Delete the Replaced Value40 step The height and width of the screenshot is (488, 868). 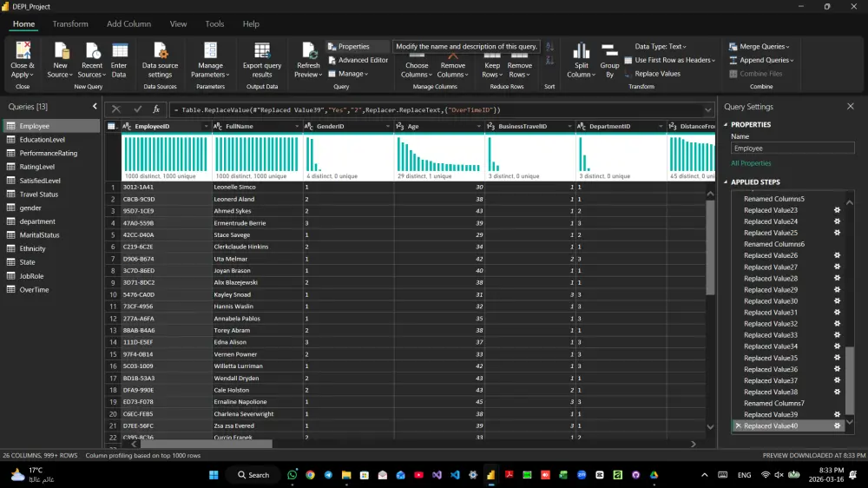[738, 426]
